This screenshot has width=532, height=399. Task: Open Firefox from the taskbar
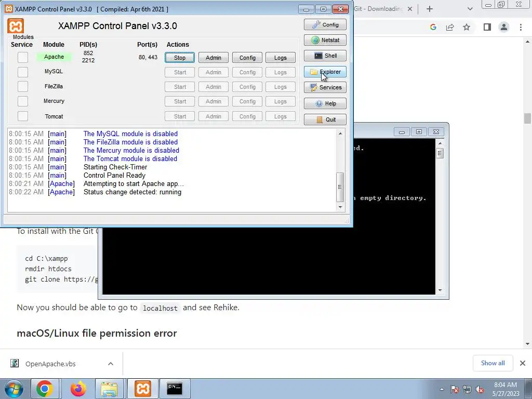pyautogui.click(x=78, y=389)
